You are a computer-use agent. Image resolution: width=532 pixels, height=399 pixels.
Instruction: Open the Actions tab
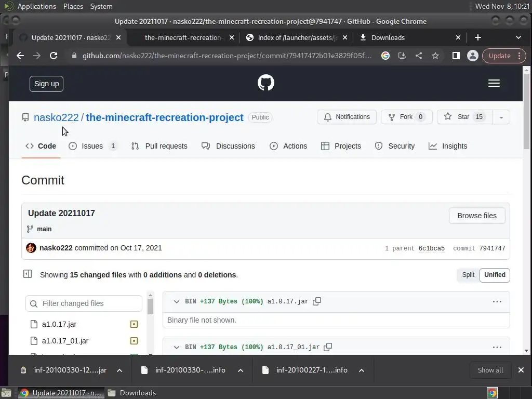coord(288,146)
